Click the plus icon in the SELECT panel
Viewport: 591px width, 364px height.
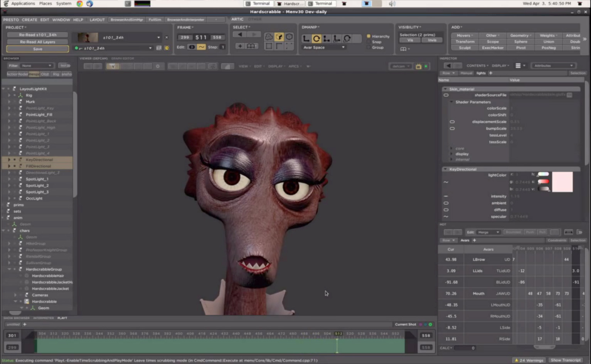coord(240,46)
